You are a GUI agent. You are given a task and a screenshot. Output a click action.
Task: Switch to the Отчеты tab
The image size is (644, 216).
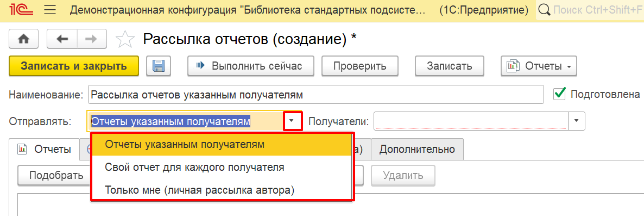pos(45,149)
